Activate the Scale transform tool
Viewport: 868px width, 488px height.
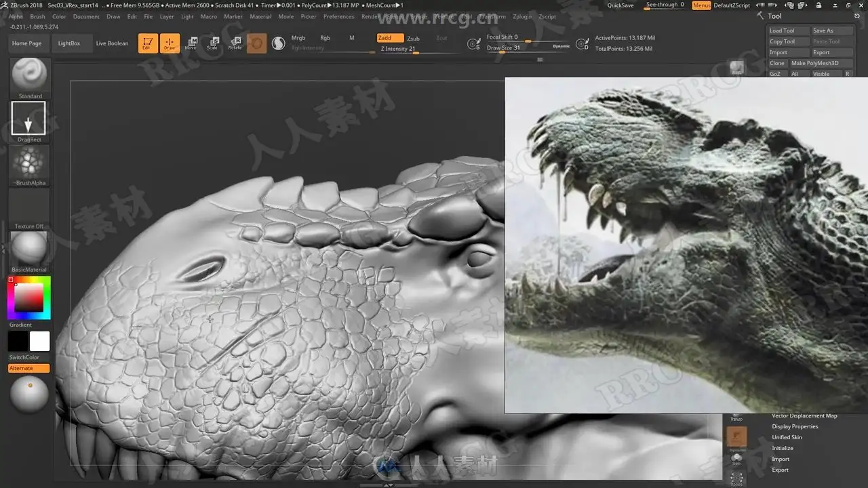212,43
